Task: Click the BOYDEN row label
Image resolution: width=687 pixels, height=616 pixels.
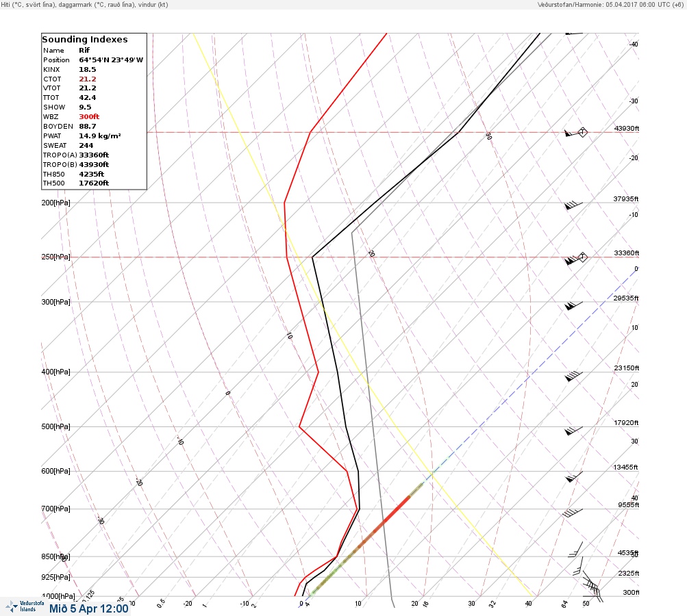Action: click(x=58, y=127)
